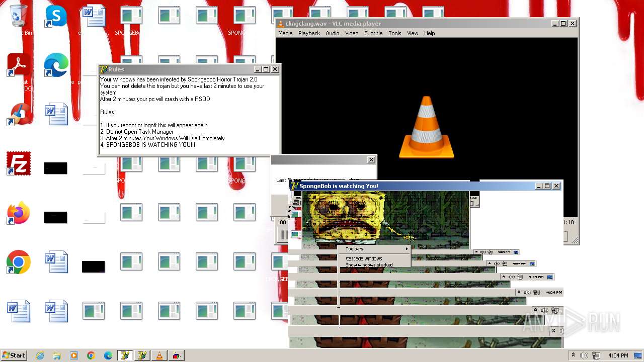Launch the Skype desktop shortcut
Screen dimensions: 644x362
(55, 16)
